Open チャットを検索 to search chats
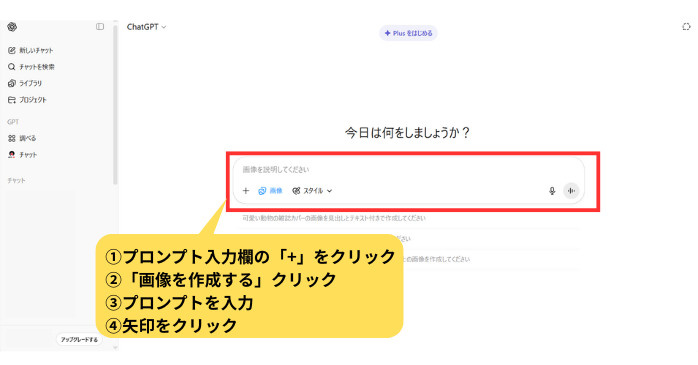Screen dimensions: 698x365 (31, 67)
